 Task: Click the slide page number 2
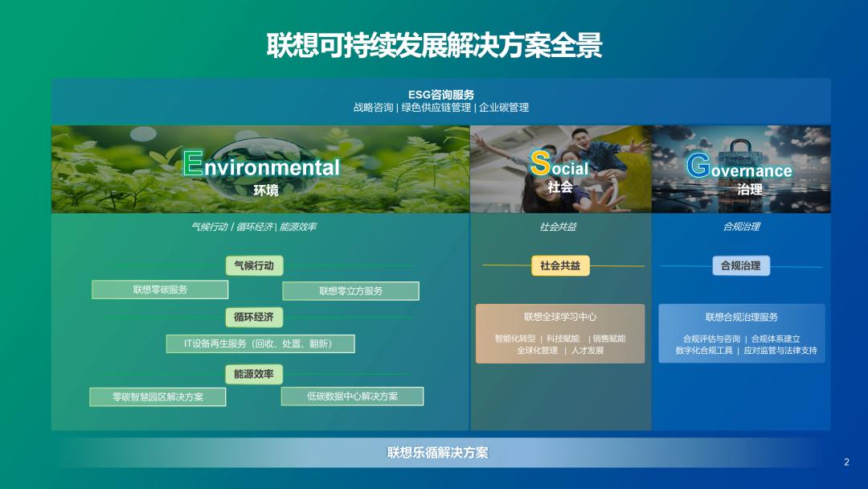click(846, 462)
